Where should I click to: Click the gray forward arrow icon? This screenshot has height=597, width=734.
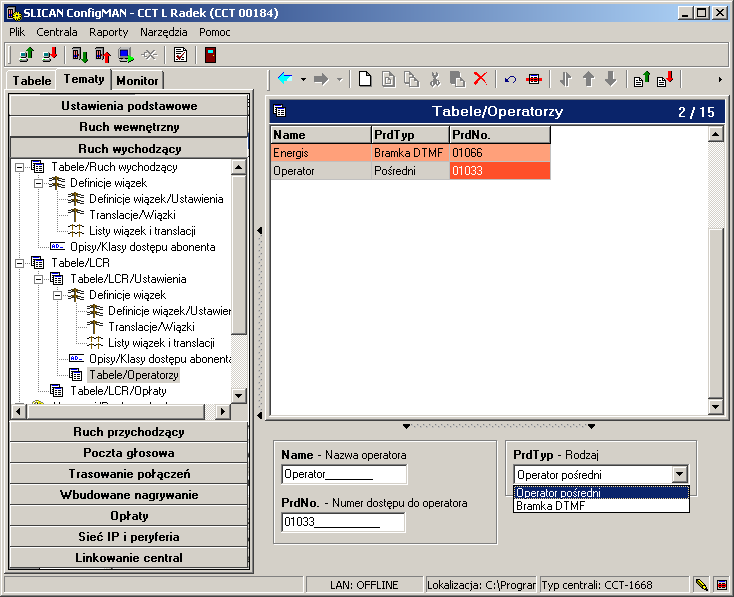(x=321, y=79)
